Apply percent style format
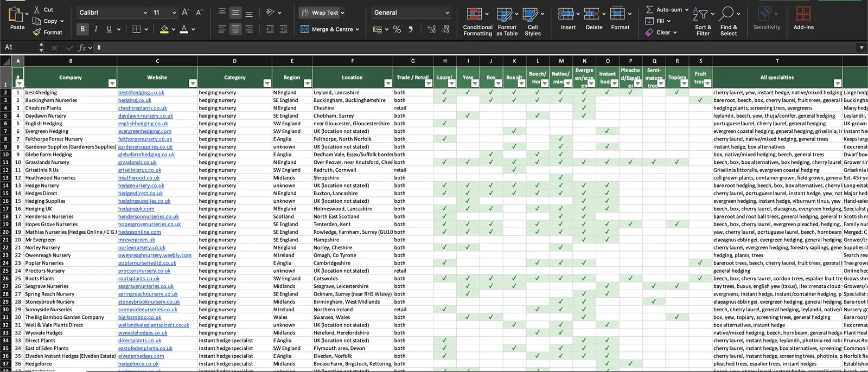This screenshot has height=372, width=868. (397, 29)
